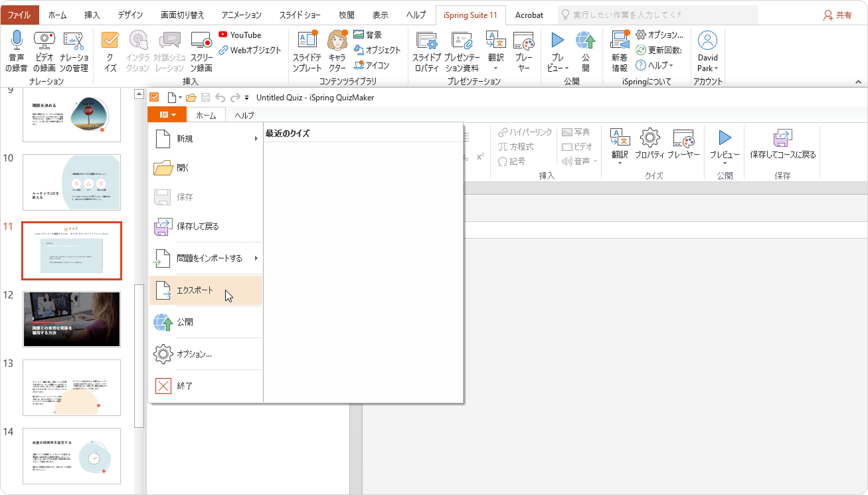Expand the New quiz submenu arrow
868x495 pixels.
click(x=256, y=139)
